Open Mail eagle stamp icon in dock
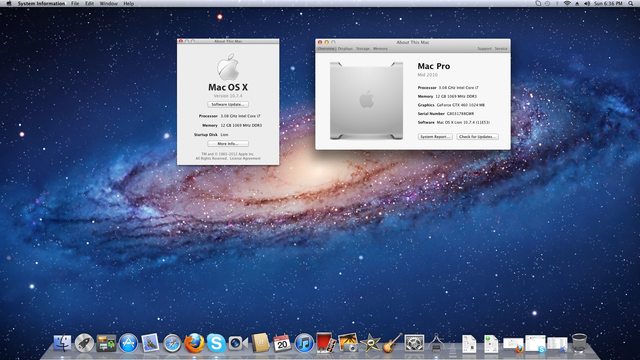 click(x=150, y=343)
